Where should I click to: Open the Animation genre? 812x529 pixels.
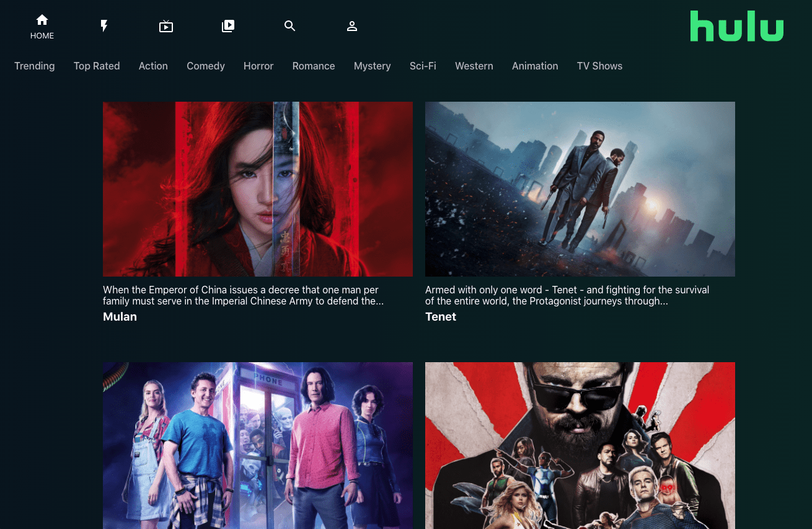click(535, 66)
